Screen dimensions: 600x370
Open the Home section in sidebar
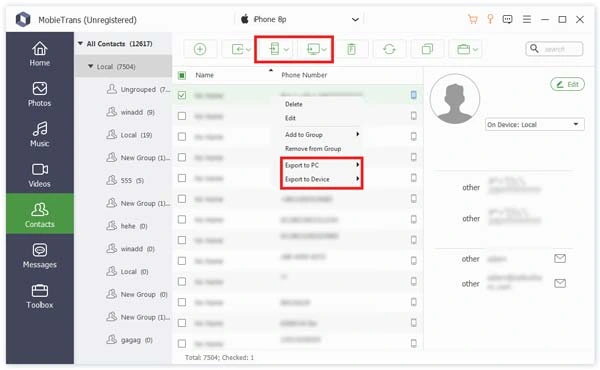pos(40,54)
